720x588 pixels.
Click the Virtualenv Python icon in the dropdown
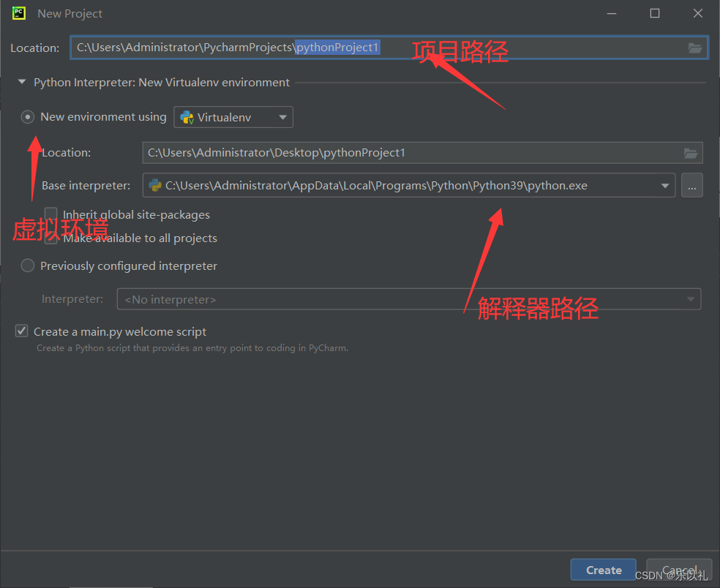click(x=187, y=118)
